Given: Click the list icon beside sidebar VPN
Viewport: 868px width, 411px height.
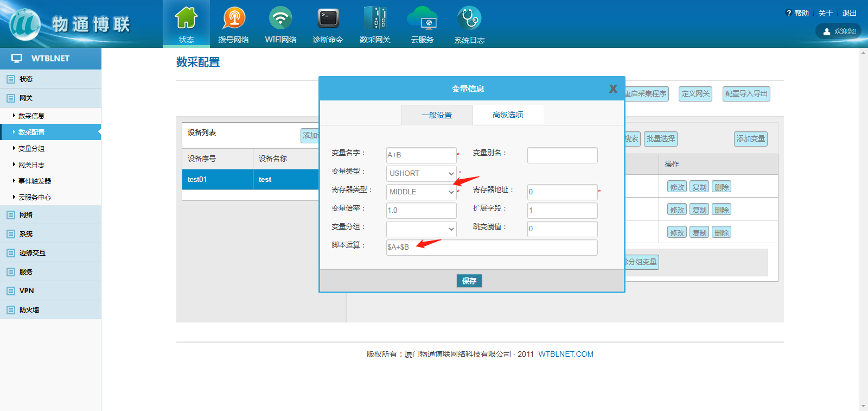Looking at the screenshot, I should coord(11,291).
